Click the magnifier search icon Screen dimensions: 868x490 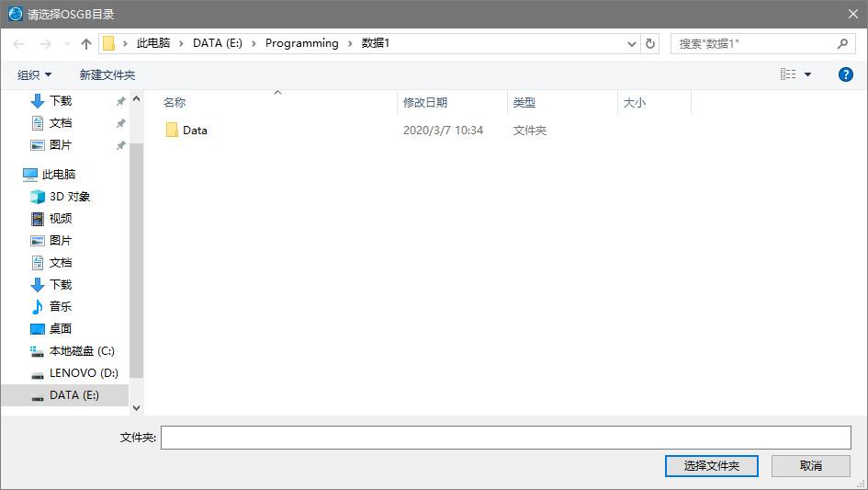(x=842, y=44)
